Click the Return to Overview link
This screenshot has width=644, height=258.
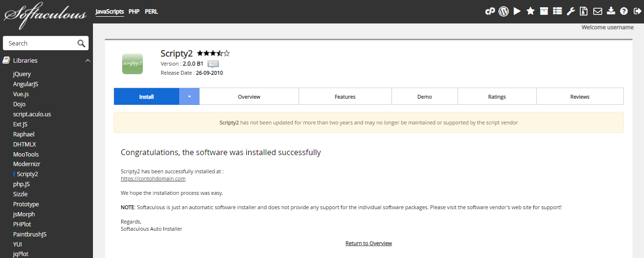pos(368,243)
